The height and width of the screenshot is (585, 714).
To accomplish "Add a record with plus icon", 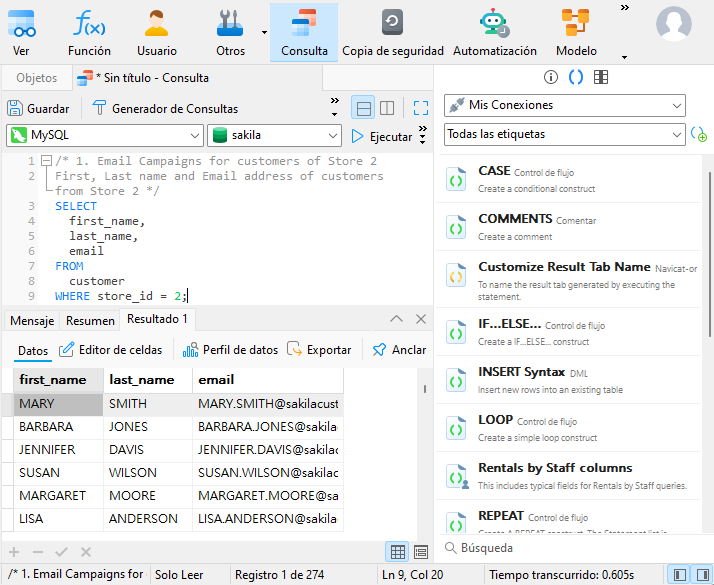I will (14, 552).
